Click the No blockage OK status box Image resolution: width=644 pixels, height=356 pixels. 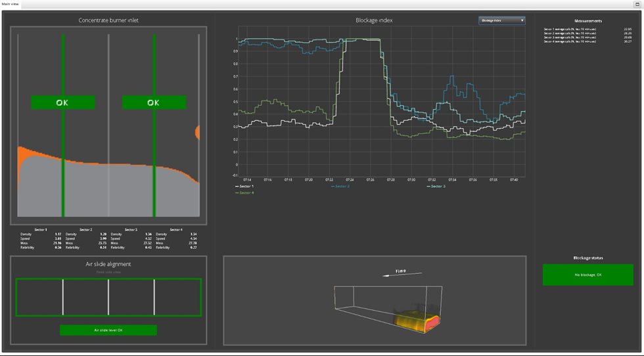pyautogui.click(x=587, y=275)
